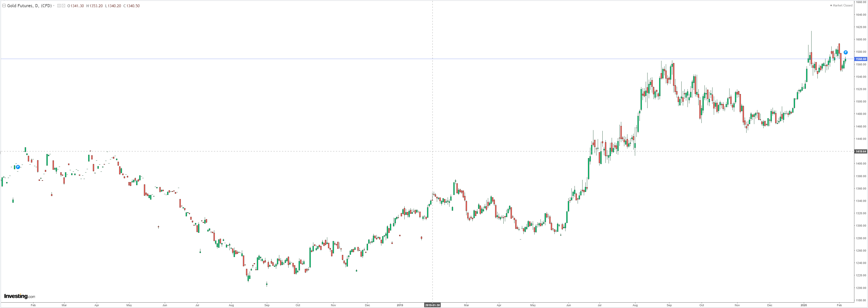
Task: Click the Investing.com logo
Action: (20, 296)
